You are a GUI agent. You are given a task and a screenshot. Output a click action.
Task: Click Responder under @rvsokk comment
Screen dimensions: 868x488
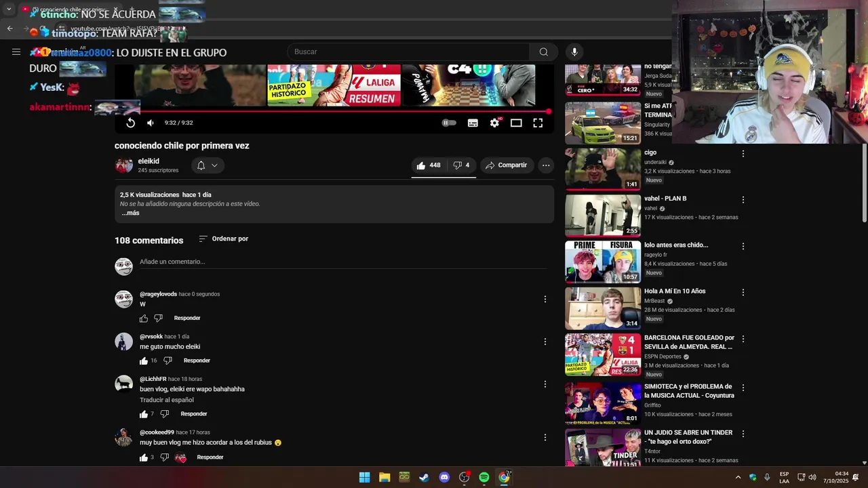coord(197,361)
